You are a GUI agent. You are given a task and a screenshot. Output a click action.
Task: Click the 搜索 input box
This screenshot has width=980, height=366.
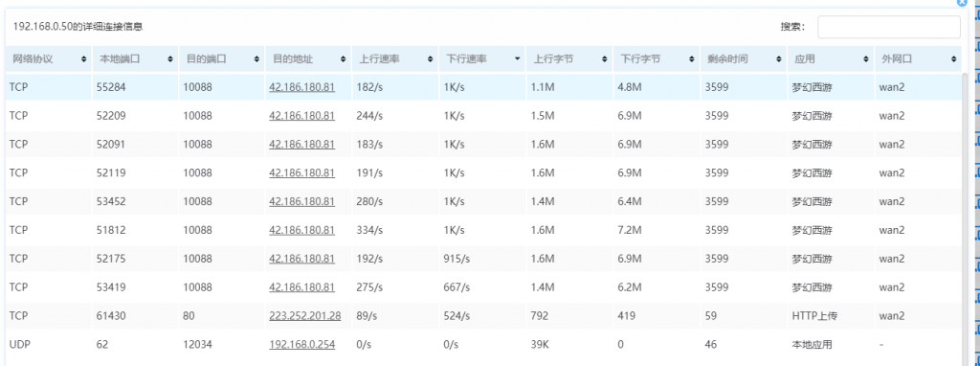[x=889, y=27]
